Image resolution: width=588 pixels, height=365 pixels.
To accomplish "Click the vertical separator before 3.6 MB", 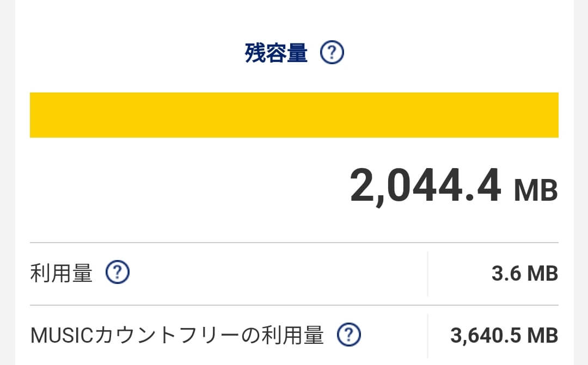I will tap(427, 274).
